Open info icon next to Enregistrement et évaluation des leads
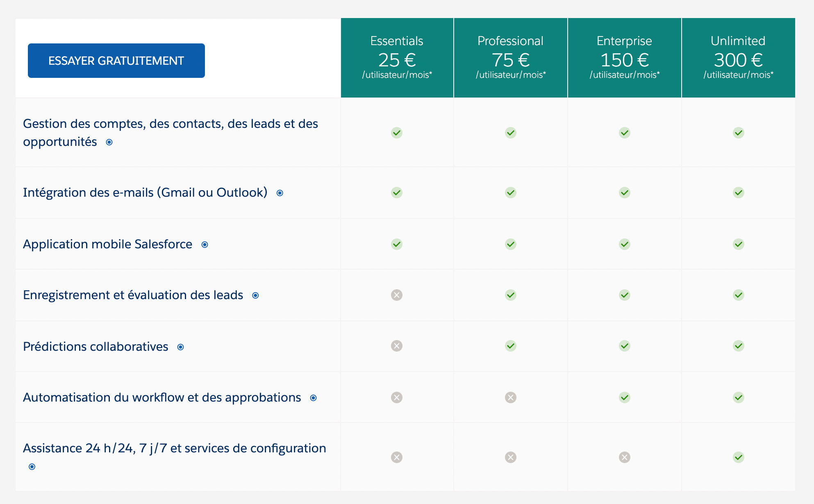The width and height of the screenshot is (814, 504). click(x=255, y=295)
